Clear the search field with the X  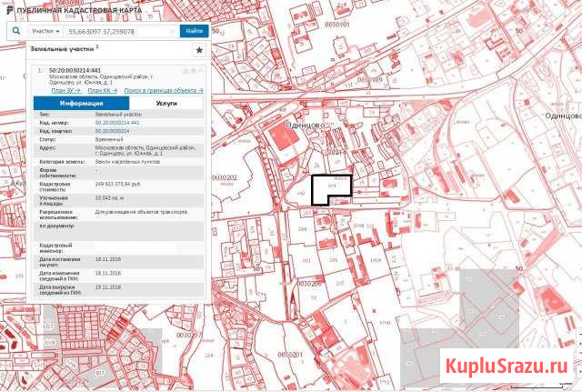tap(173, 32)
